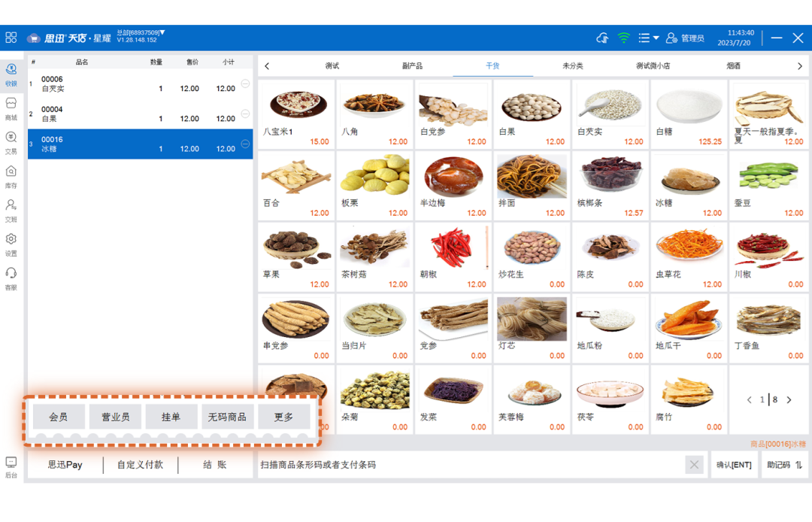Expand the list menu dropdown in header

pyautogui.click(x=648, y=38)
